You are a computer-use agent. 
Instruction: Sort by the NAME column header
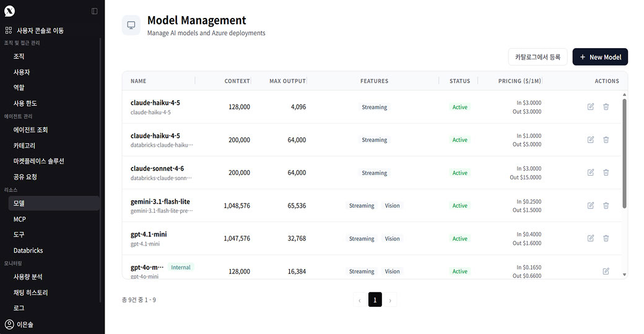click(x=139, y=81)
